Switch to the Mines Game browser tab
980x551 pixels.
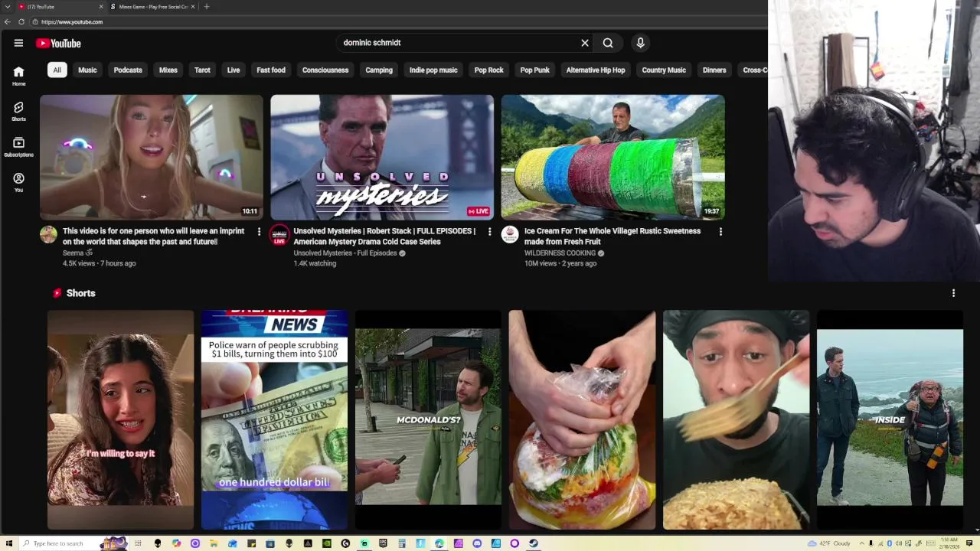click(x=153, y=7)
